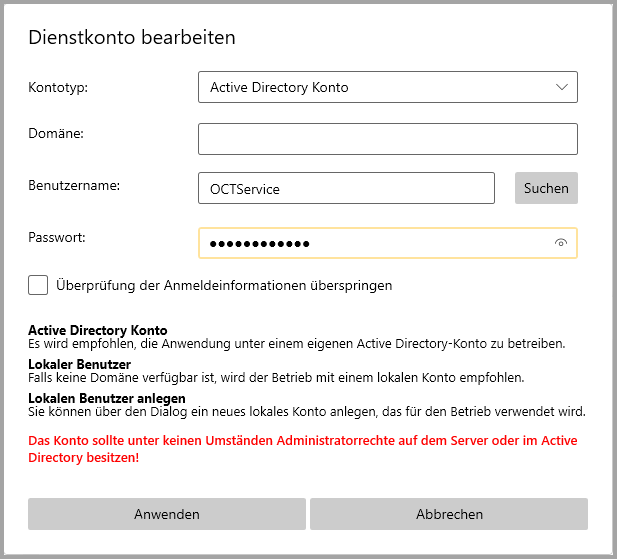Expand the Kontotyp dropdown arrow
617x559 pixels.
point(561,87)
